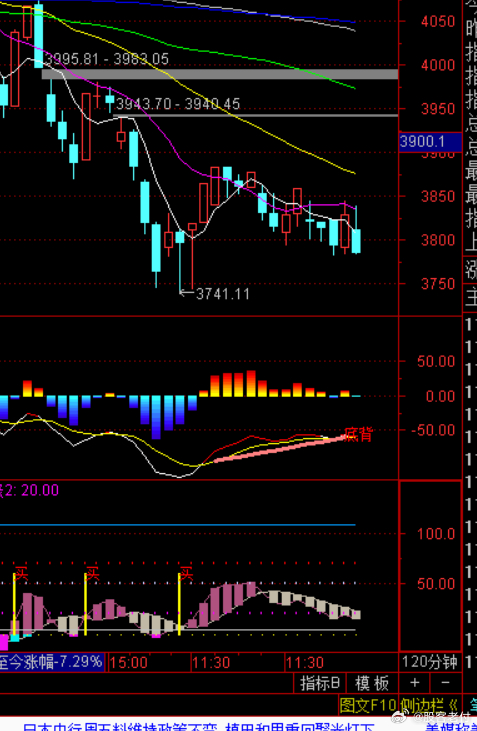Image resolution: width=477 pixels, height=731 pixels.
Task: Click the 0.00 MACD axis label
Action: pyautogui.click(x=440, y=396)
